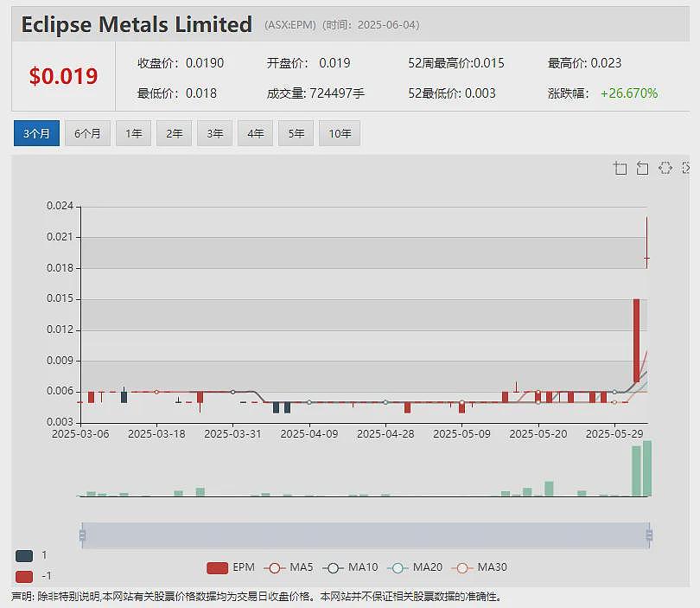Toggle the MA5 line in legend

click(289, 568)
